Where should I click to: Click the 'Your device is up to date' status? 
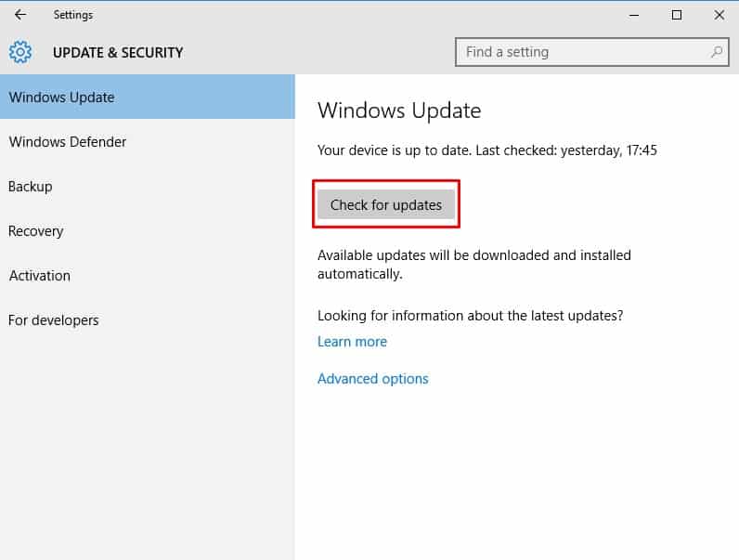pyautogui.click(x=486, y=150)
